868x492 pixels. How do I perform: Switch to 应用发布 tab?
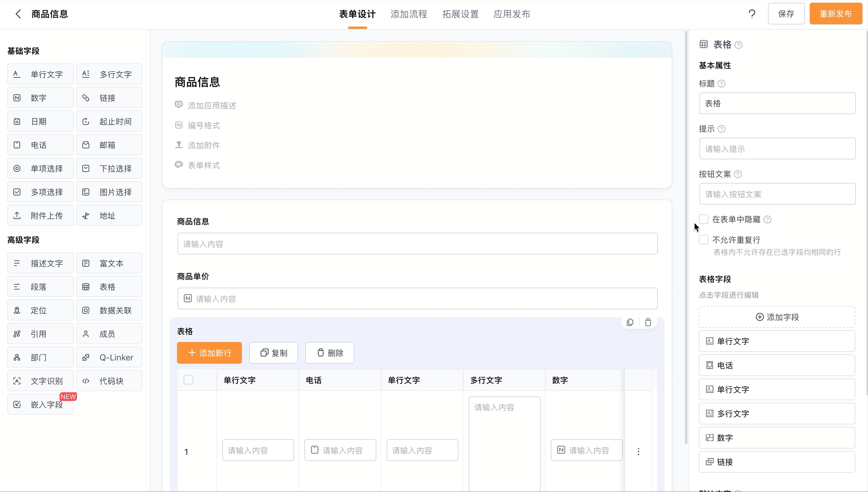[512, 14]
